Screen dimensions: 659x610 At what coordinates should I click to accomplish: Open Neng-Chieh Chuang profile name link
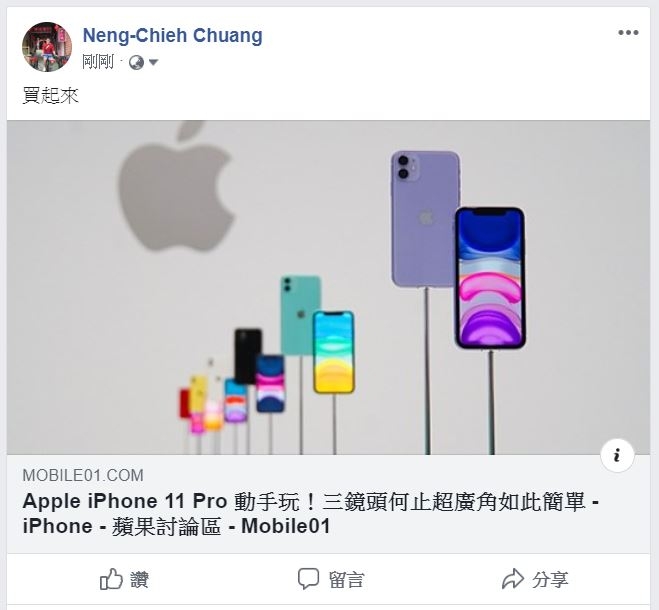point(173,35)
